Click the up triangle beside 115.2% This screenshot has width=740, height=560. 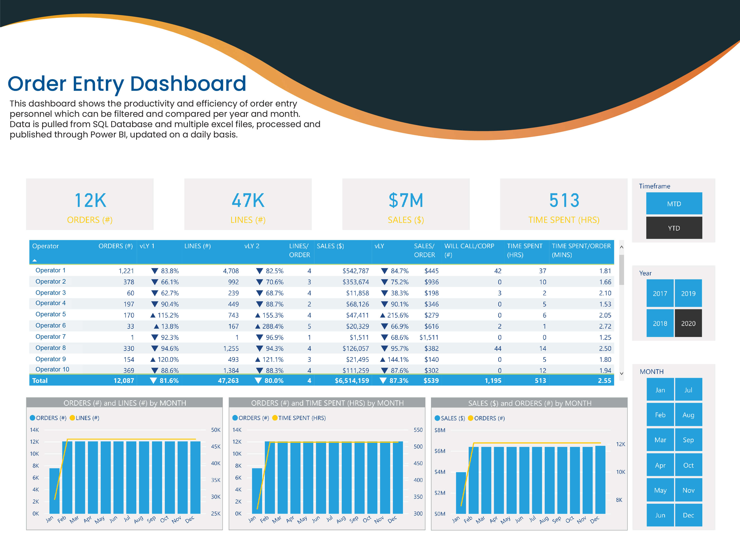[x=153, y=315]
